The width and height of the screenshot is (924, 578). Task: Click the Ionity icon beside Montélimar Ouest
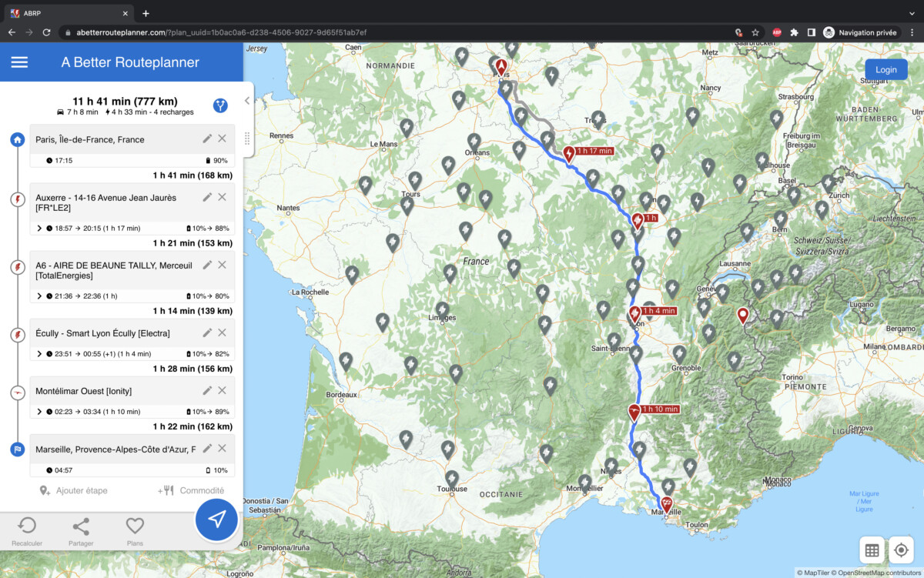coord(17,393)
